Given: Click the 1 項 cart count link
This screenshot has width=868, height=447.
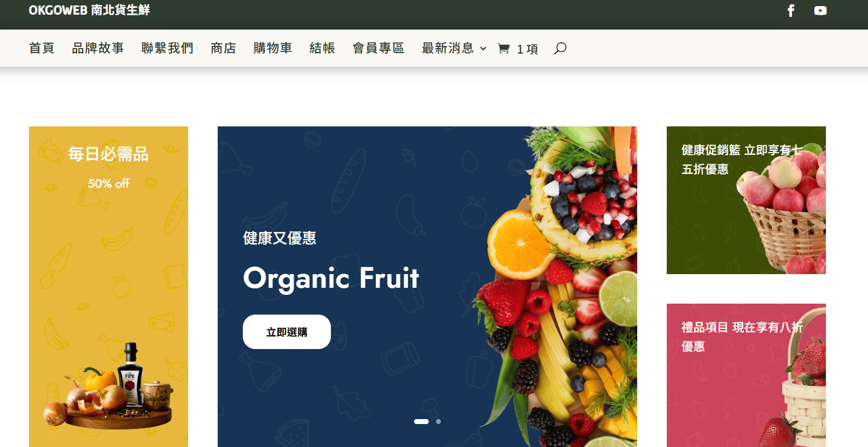Looking at the screenshot, I should coord(527,49).
